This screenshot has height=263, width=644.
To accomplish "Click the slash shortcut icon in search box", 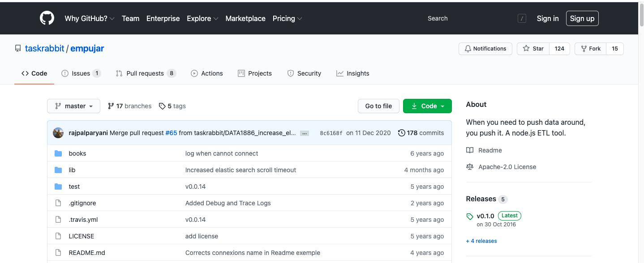I will coord(522,18).
